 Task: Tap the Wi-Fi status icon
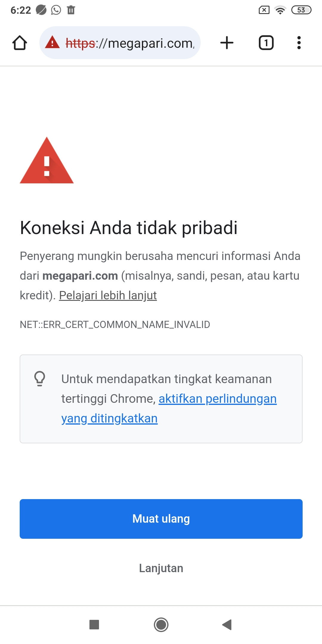(280, 10)
